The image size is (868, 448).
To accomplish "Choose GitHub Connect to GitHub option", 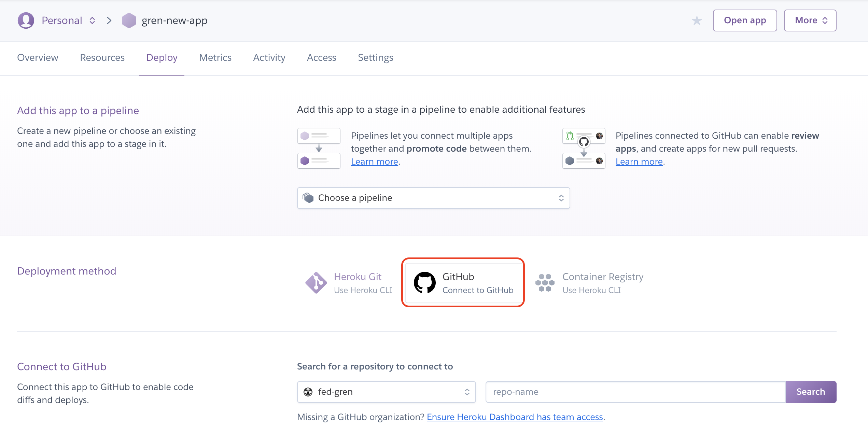I will click(x=477, y=283).
